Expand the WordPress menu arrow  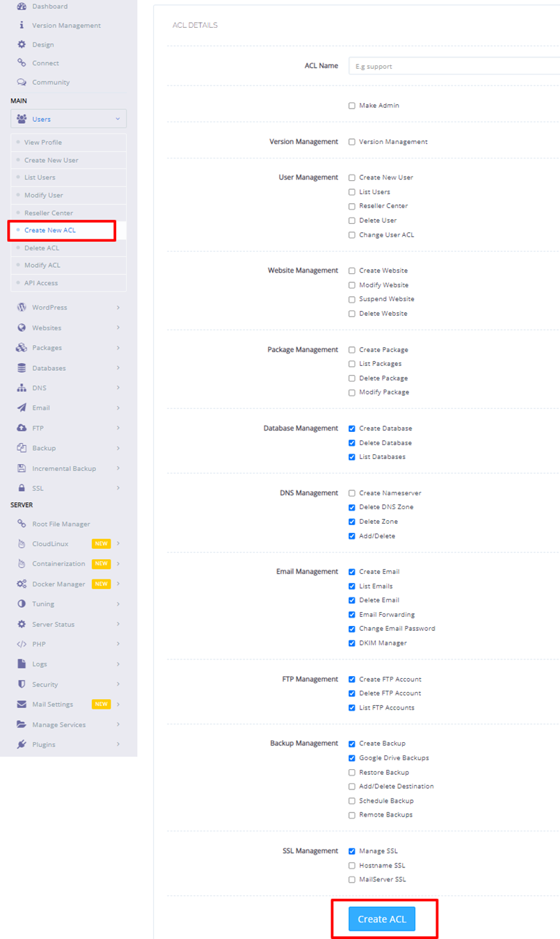tap(118, 307)
